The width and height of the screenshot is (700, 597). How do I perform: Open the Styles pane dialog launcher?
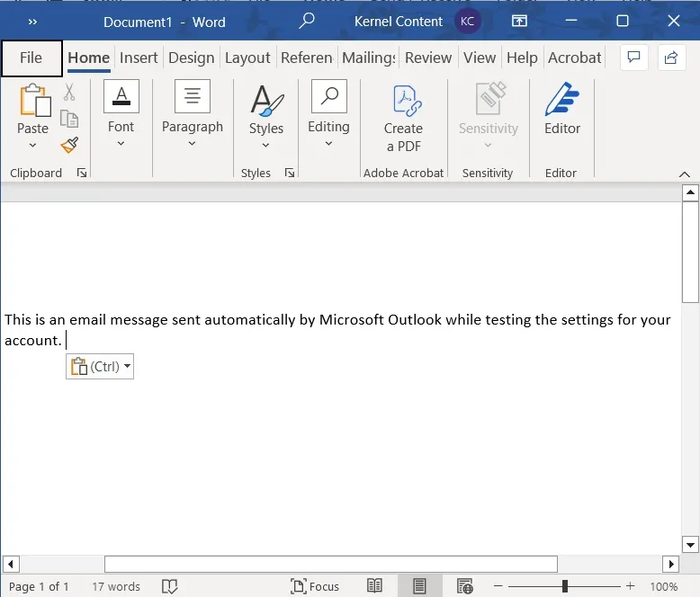point(290,174)
